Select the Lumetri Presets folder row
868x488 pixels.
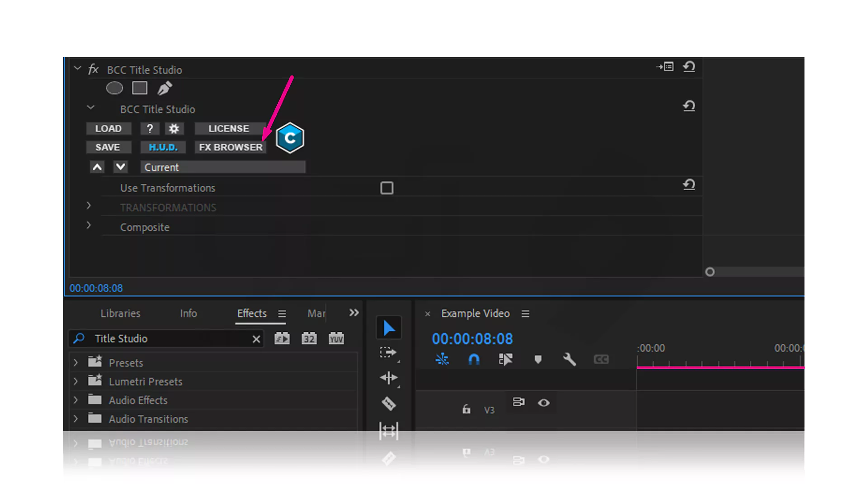pos(213,381)
